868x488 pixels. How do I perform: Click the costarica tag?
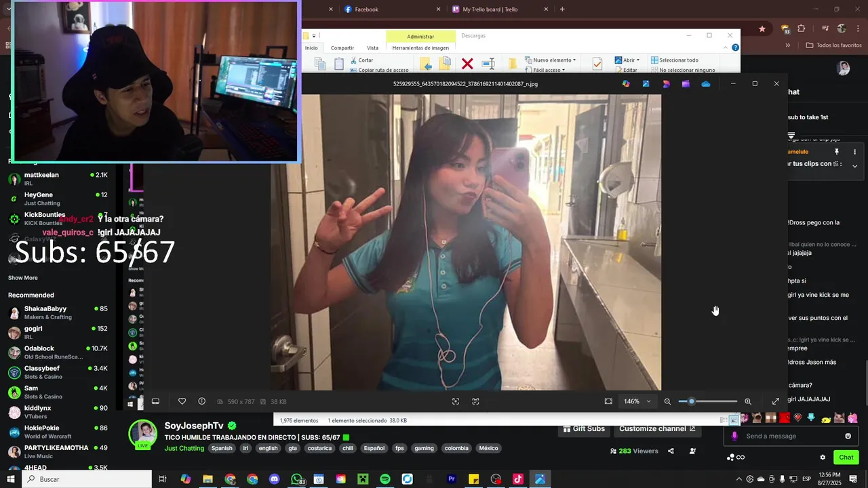[x=319, y=448]
